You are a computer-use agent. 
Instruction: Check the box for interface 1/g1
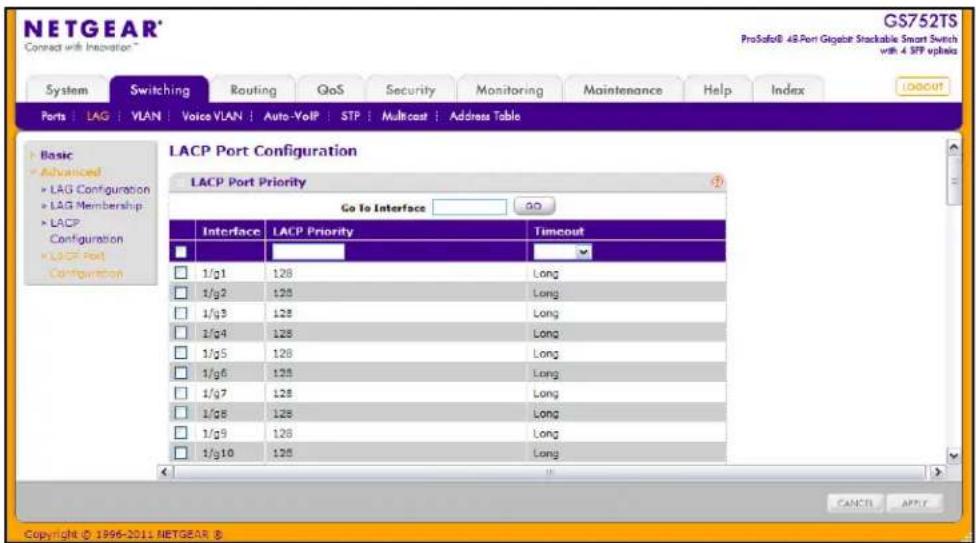click(x=181, y=273)
